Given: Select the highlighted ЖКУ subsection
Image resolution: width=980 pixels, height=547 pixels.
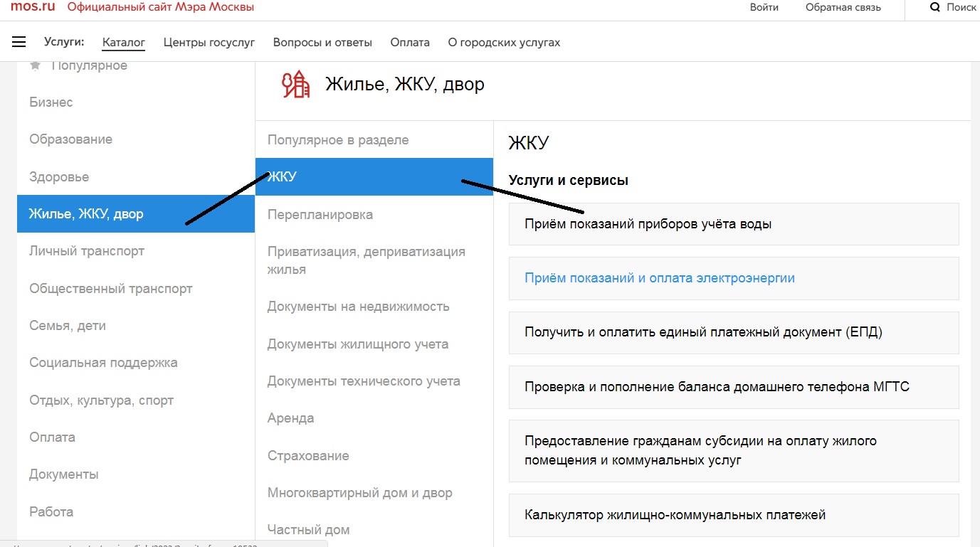Looking at the screenshot, I should tap(374, 176).
